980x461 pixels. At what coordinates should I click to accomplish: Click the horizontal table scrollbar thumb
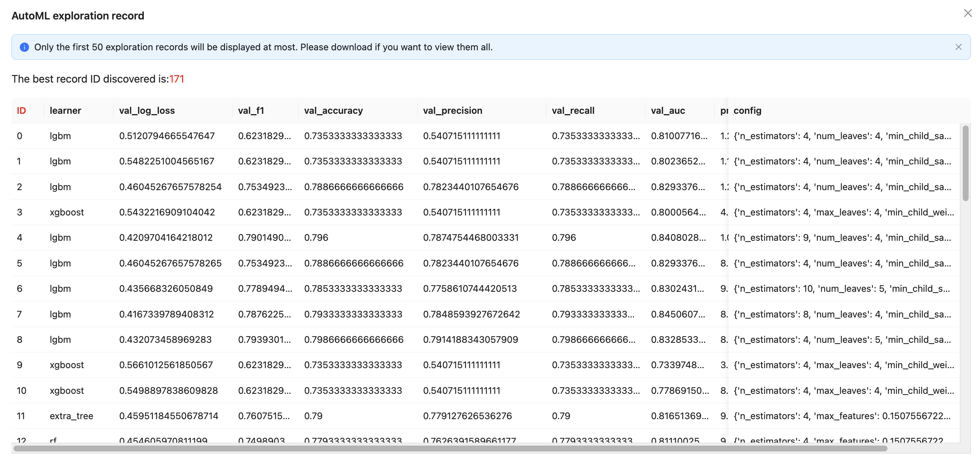click(450, 449)
